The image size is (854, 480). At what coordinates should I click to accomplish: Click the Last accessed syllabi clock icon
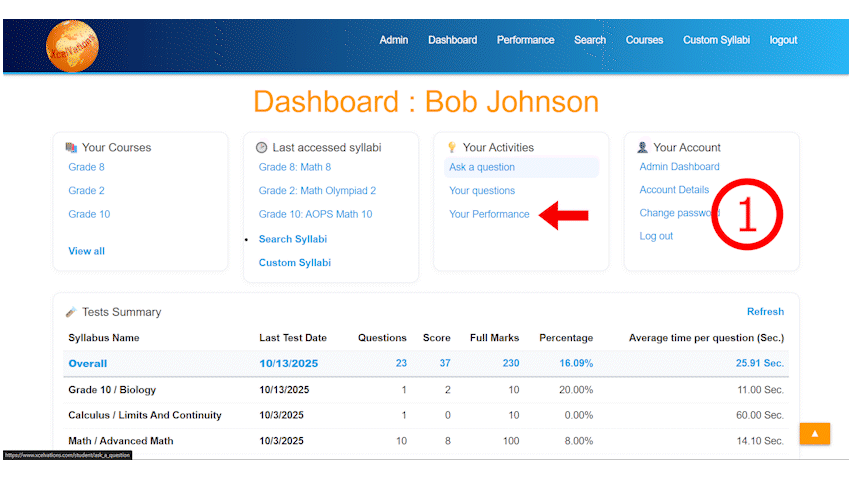pyautogui.click(x=261, y=147)
